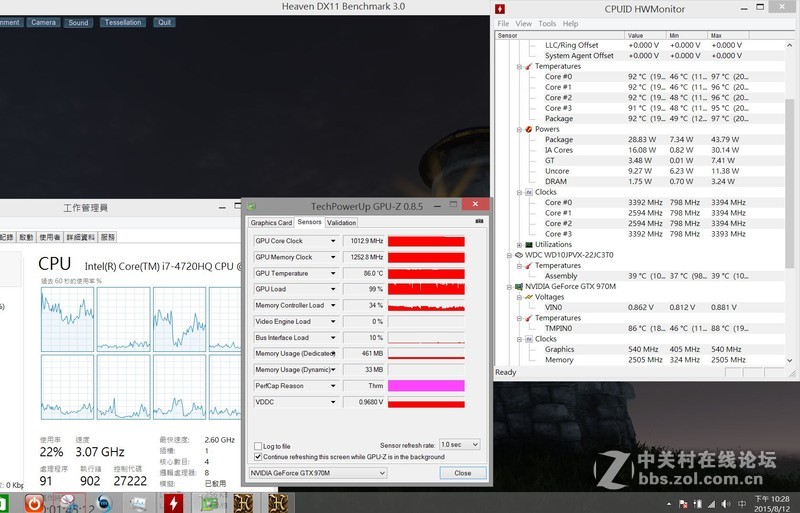Click the Heaven Camera button
The width and height of the screenshot is (800, 513).
[x=43, y=22]
